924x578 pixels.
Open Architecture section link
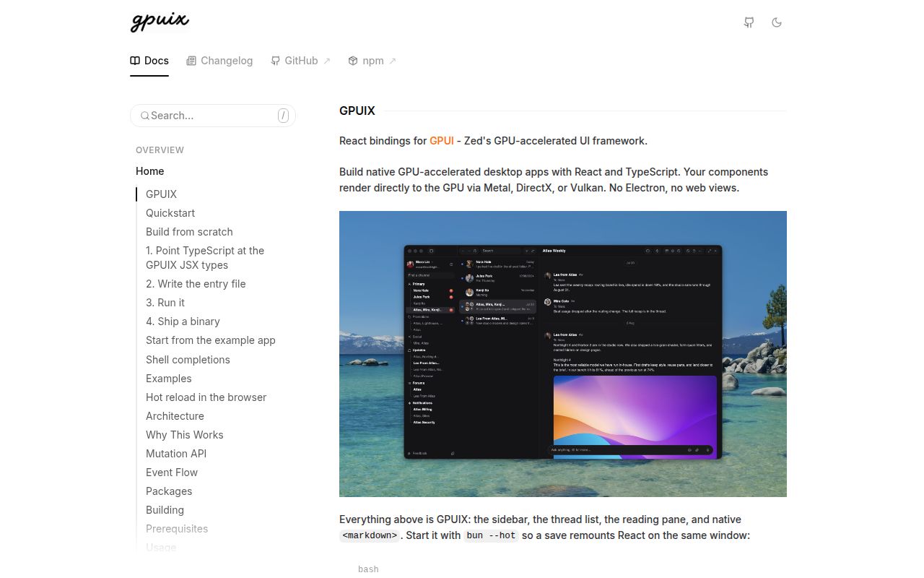[175, 416]
